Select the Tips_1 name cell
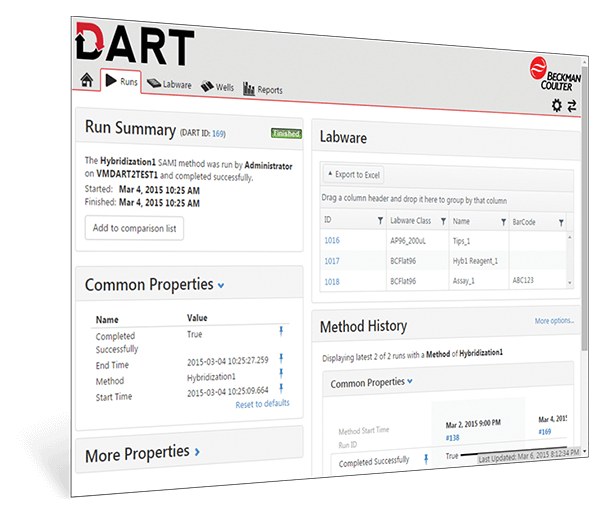The height and width of the screenshot is (520, 600). [461, 241]
